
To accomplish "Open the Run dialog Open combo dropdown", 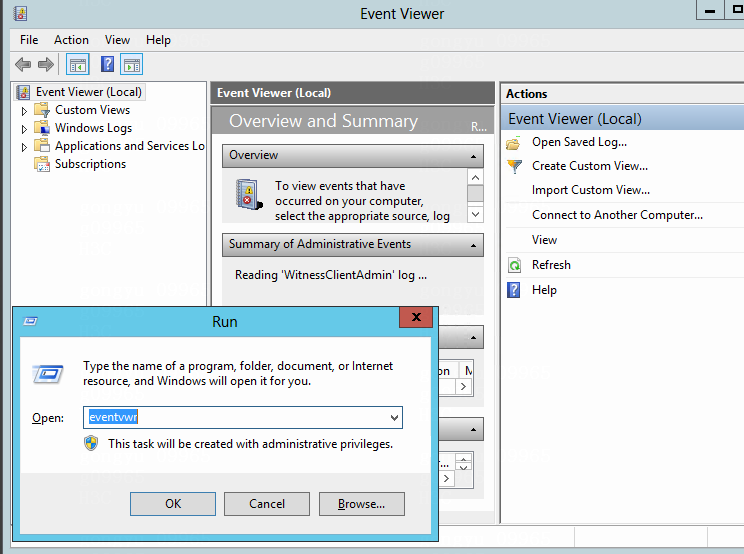I will [394, 417].
